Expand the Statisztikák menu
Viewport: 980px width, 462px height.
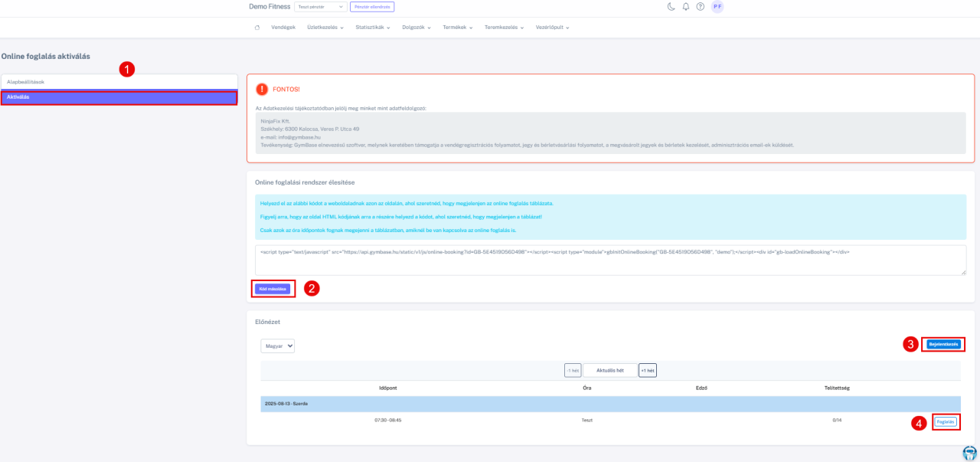pyautogui.click(x=373, y=28)
